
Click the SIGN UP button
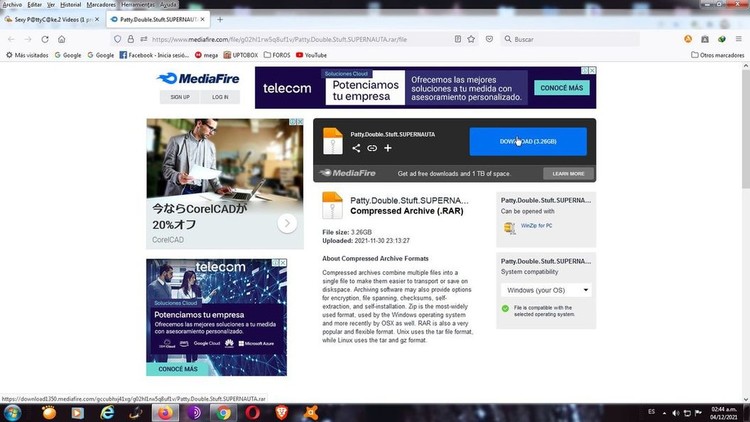(180, 97)
